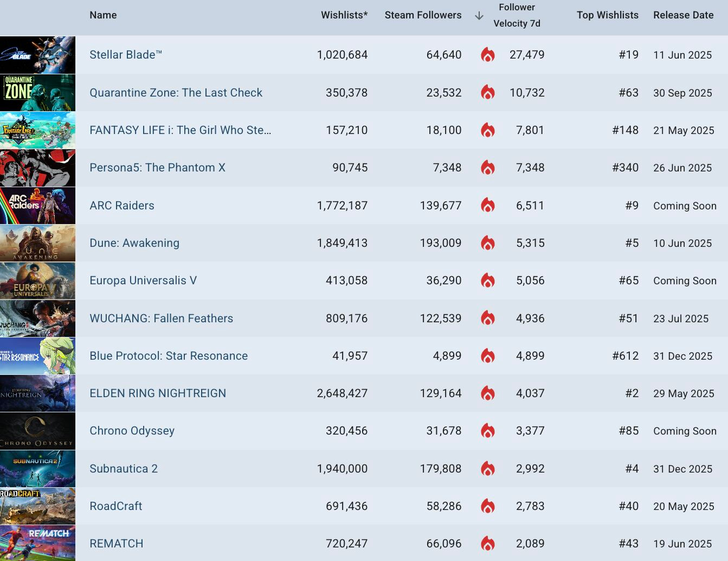Click top wishlists rank #612
Image resolution: width=728 pixels, height=561 pixels.
626,356
